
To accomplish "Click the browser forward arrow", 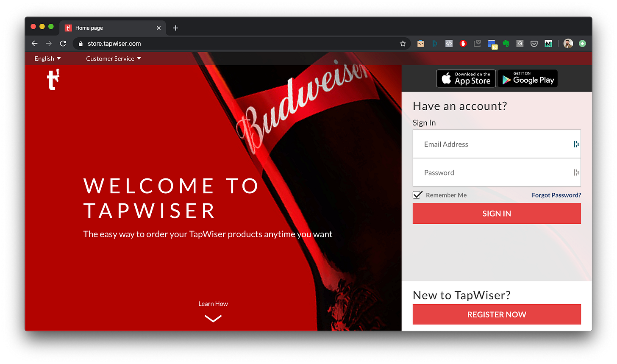I will [x=49, y=43].
